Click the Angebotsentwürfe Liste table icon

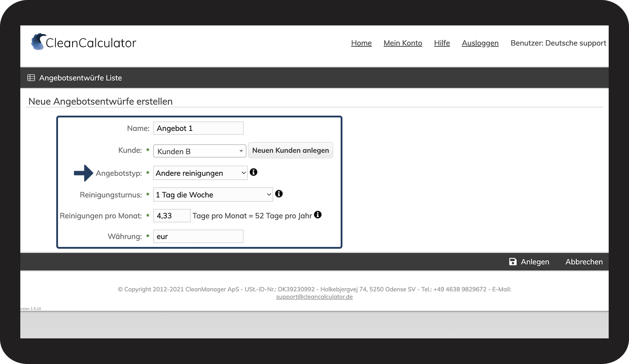[31, 78]
